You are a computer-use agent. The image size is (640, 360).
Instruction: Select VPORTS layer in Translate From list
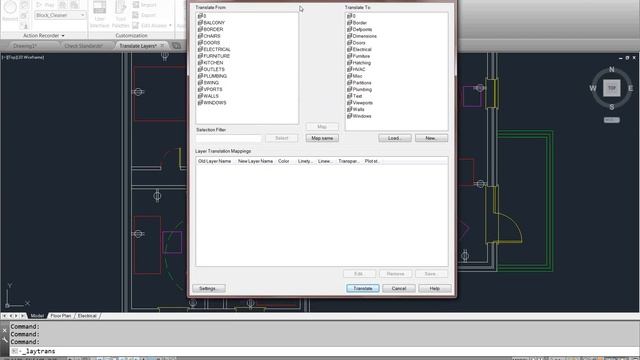(x=210, y=89)
